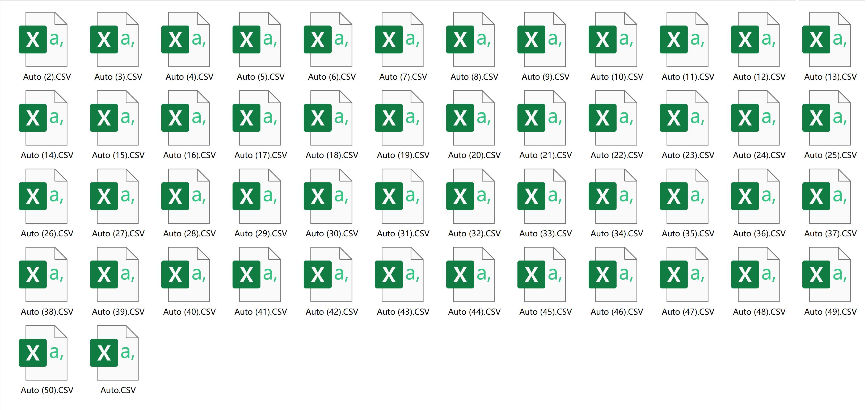Click the Auto (34).CSV icon

[x=613, y=196]
